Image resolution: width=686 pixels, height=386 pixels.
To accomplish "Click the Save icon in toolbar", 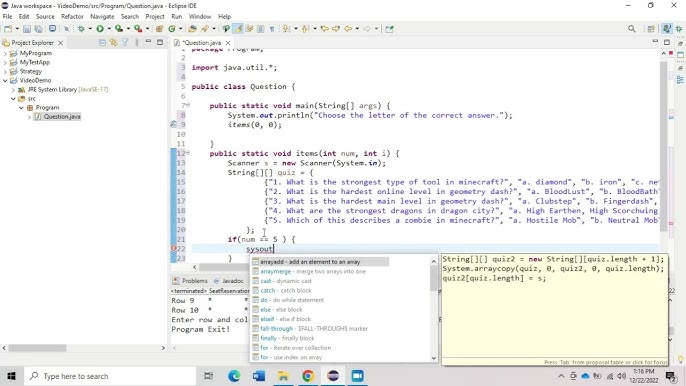I will 27,29.
